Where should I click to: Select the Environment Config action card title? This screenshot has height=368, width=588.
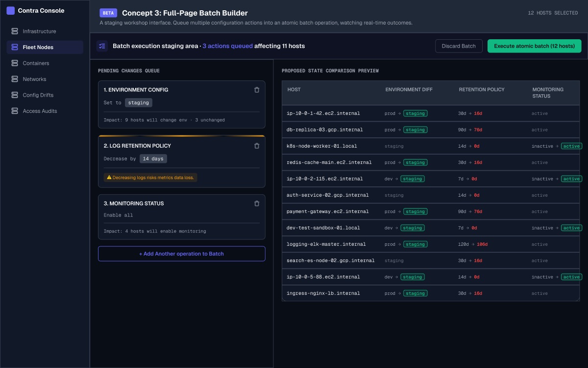(136, 90)
